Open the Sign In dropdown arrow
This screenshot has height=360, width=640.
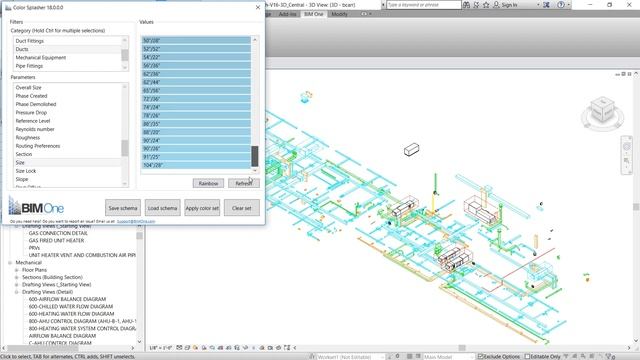[538, 5]
